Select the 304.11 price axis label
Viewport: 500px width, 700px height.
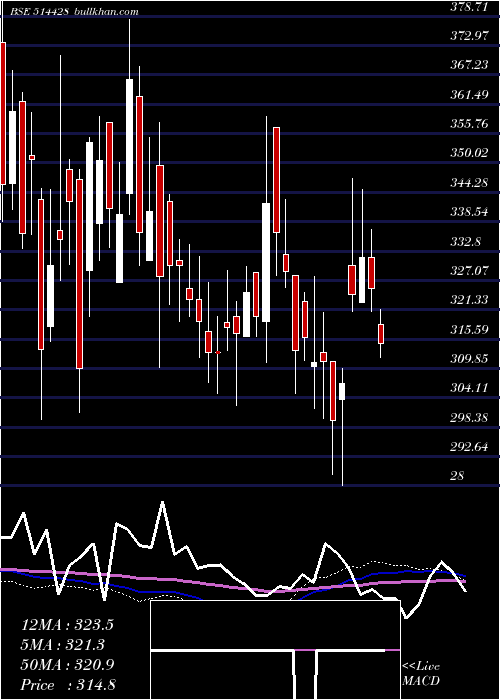(469, 388)
